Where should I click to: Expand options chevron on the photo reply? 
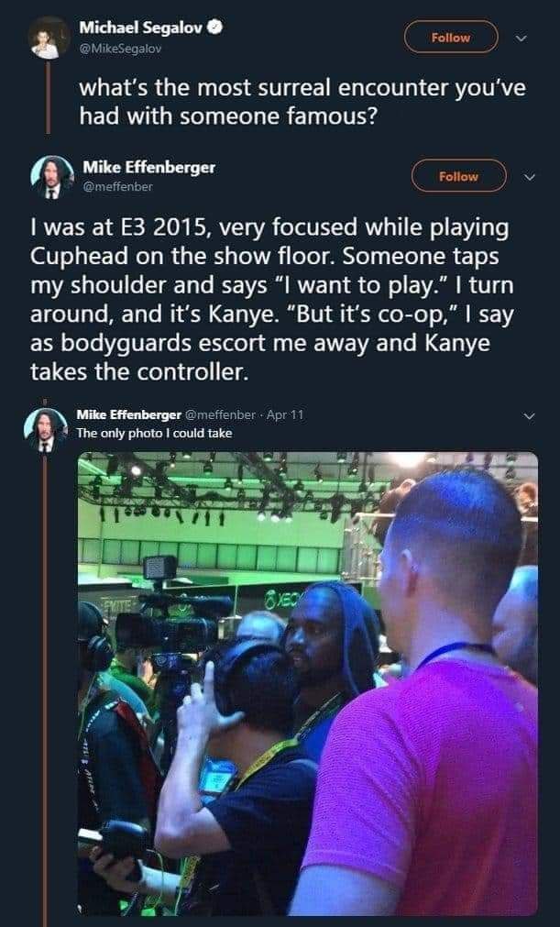click(529, 416)
